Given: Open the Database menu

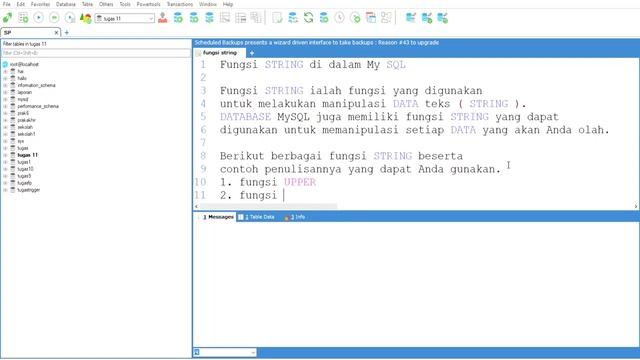Looking at the screenshot, I should coord(66,4).
